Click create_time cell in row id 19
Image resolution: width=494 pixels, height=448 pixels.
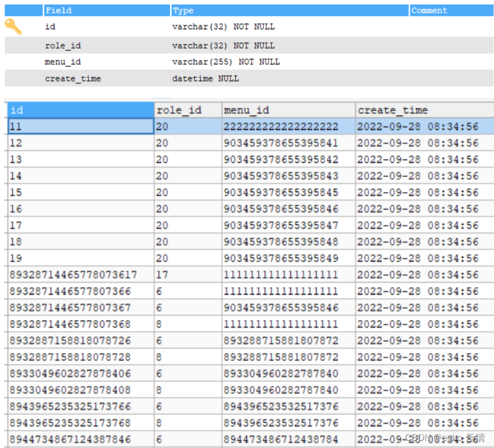click(x=425, y=258)
